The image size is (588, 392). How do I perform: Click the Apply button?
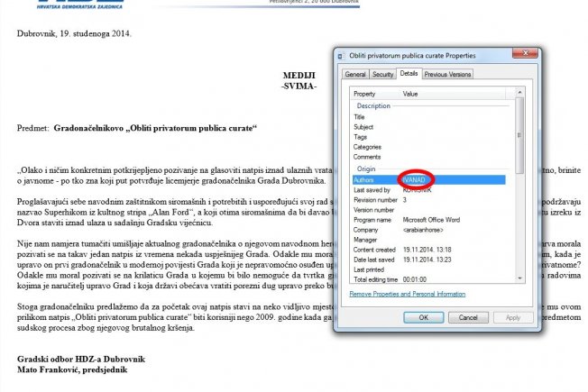pos(512,317)
